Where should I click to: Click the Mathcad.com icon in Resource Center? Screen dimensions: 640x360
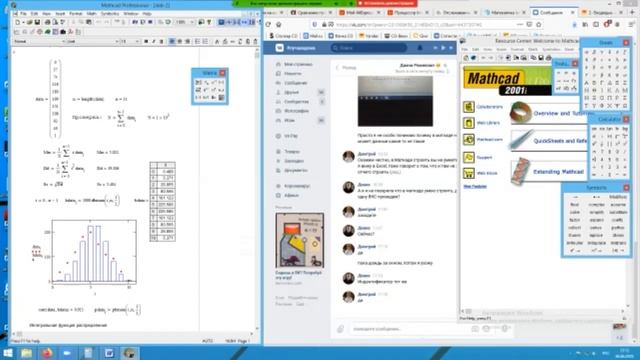469,140
